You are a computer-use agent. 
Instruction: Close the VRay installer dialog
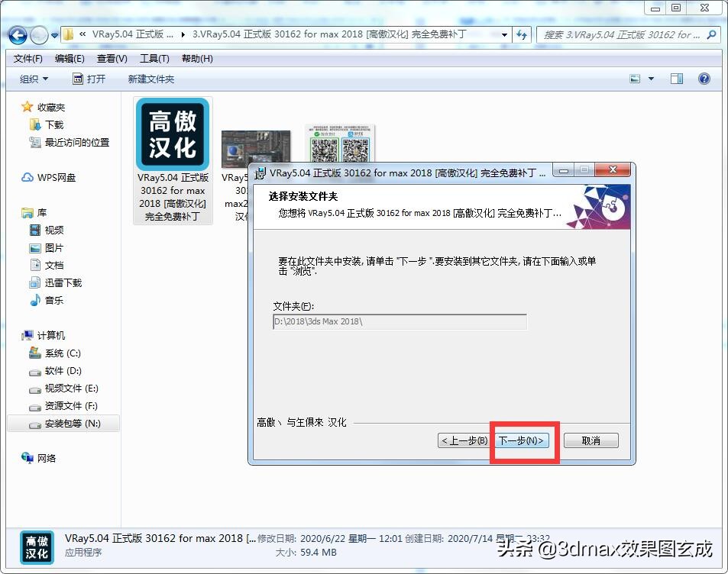(613, 169)
